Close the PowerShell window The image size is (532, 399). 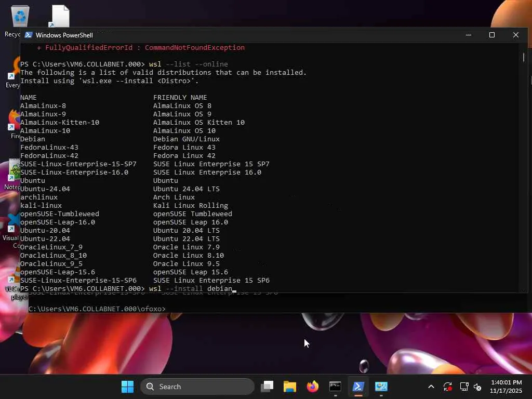click(516, 35)
